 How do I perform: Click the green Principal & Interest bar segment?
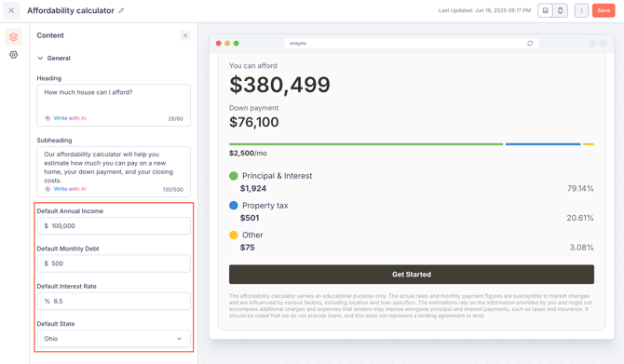tap(366, 144)
